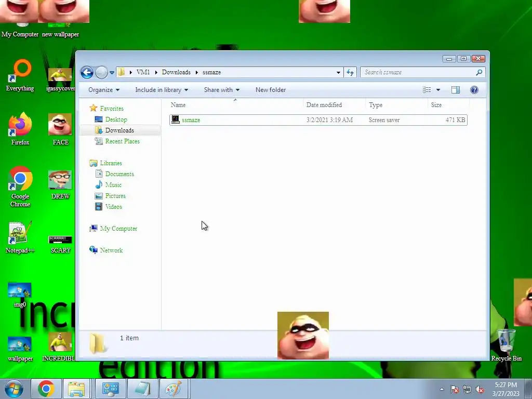This screenshot has height=399, width=532.
Task: Select the INCREDIBL desktop image icon
Action: 59,347
